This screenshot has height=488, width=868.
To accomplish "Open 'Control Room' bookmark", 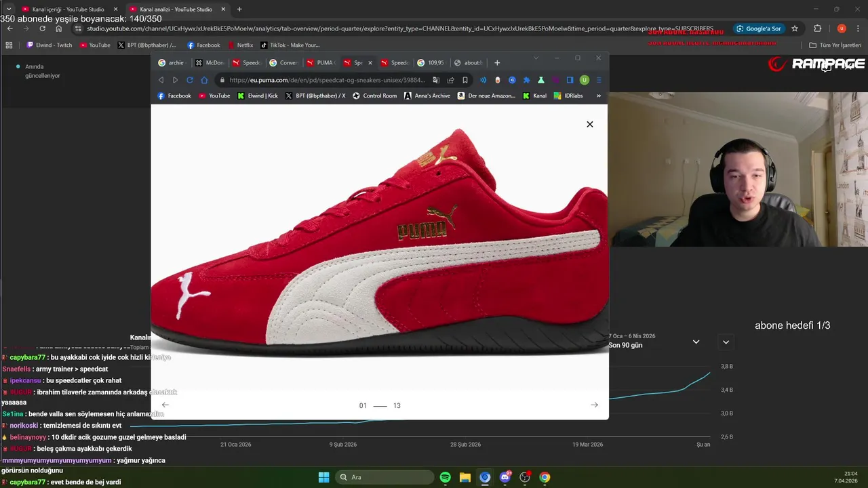I will [x=374, y=96].
